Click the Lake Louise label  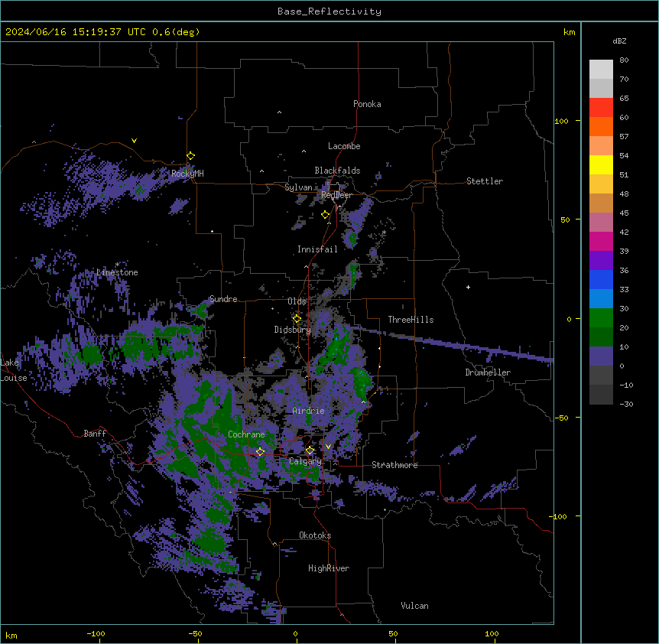[14, 370]
